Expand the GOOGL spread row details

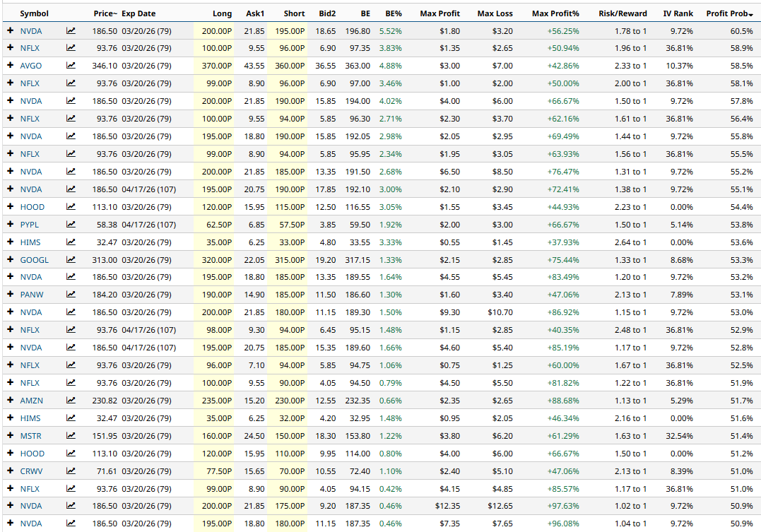coord(10,260)
